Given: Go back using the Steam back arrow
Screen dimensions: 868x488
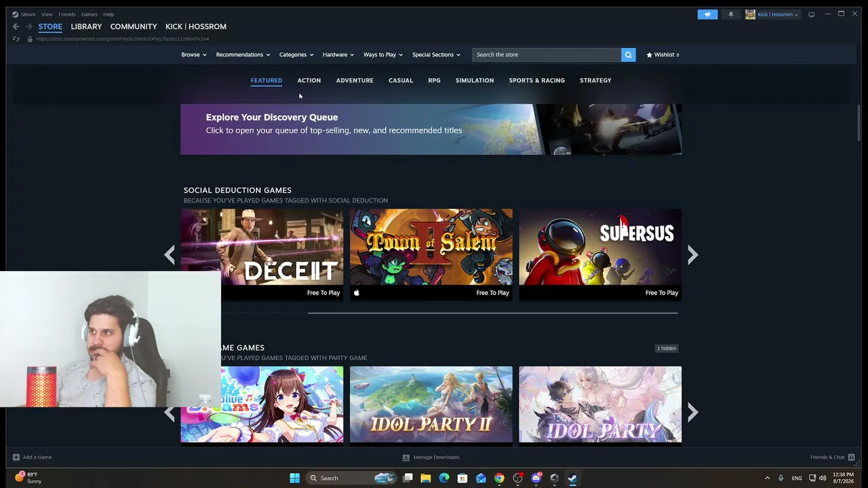Looking at the screenshot, I should click(16, 26).
